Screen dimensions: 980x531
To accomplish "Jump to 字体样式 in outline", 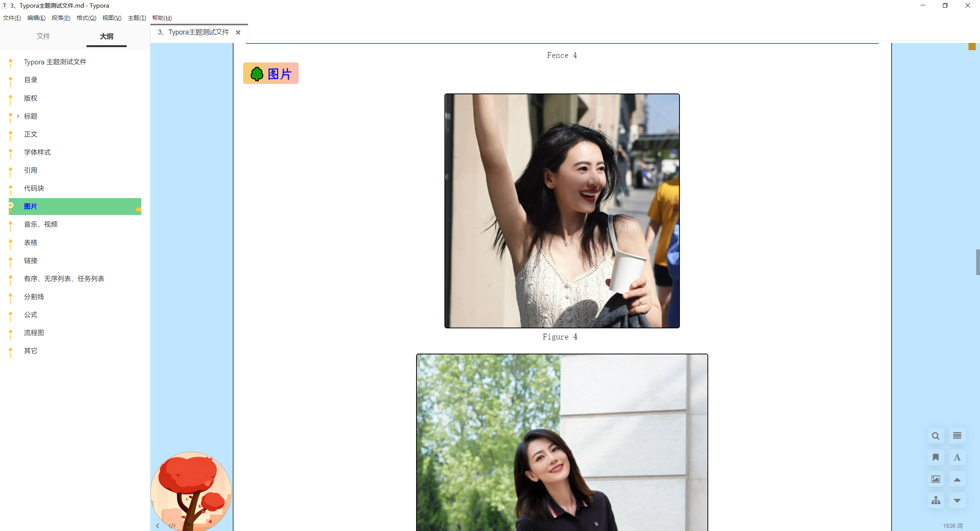I will click(37, 152).
